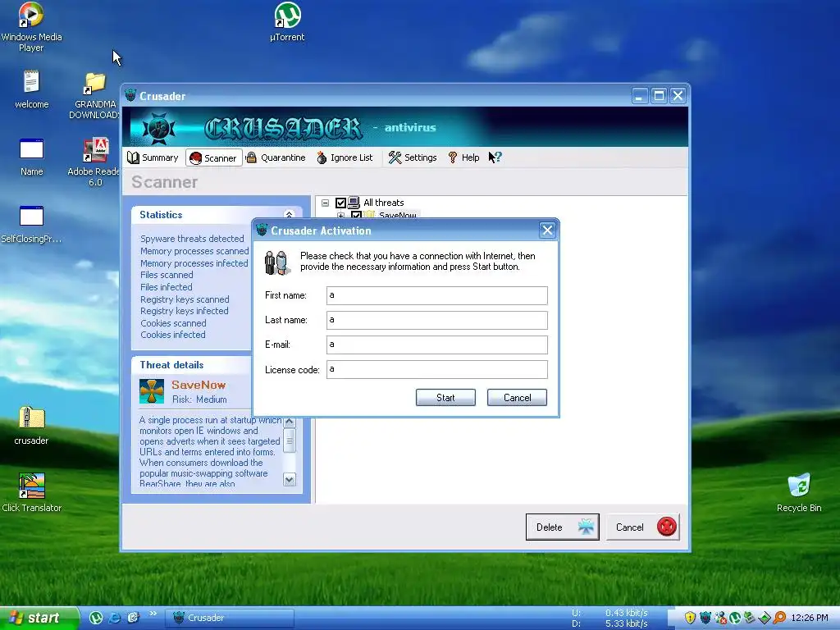Screen dimensions: 840x630
Task: Switch to the Scanner tab
Action: tap(214, 158)
